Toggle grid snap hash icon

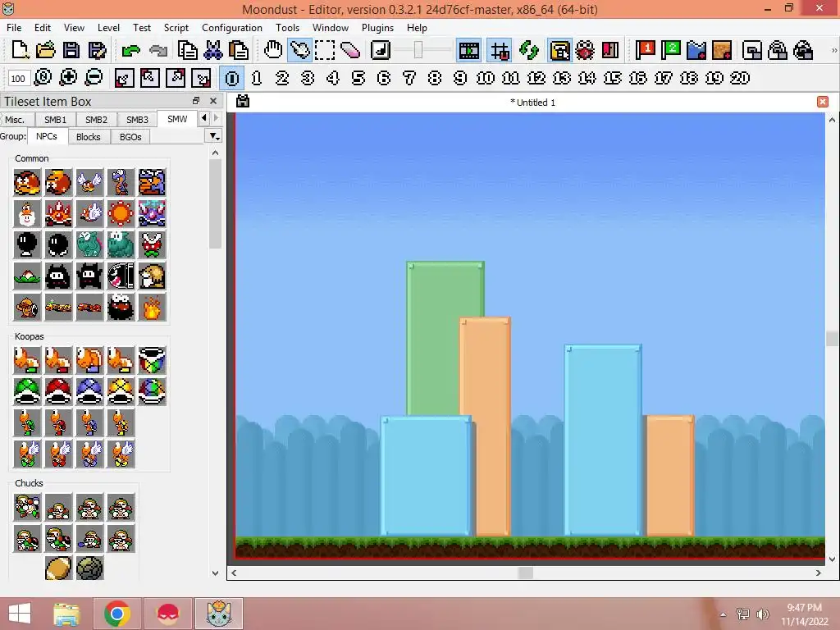500,50
